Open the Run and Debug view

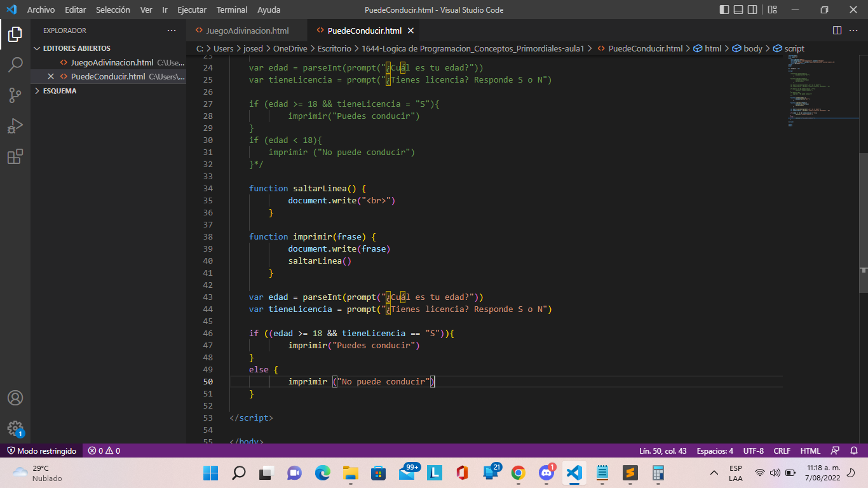tap(15, 126)
